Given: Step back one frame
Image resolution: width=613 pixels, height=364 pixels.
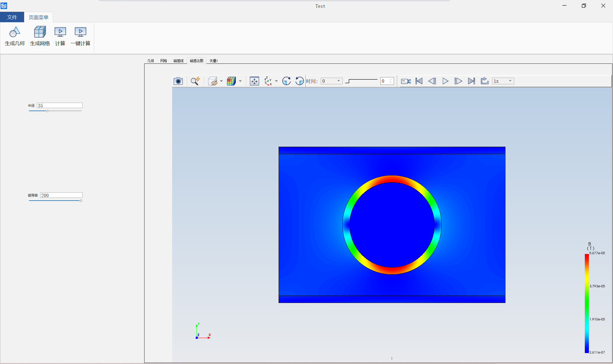Looking at the screenshot, I should pyautogui.click(x=432, y=81).
